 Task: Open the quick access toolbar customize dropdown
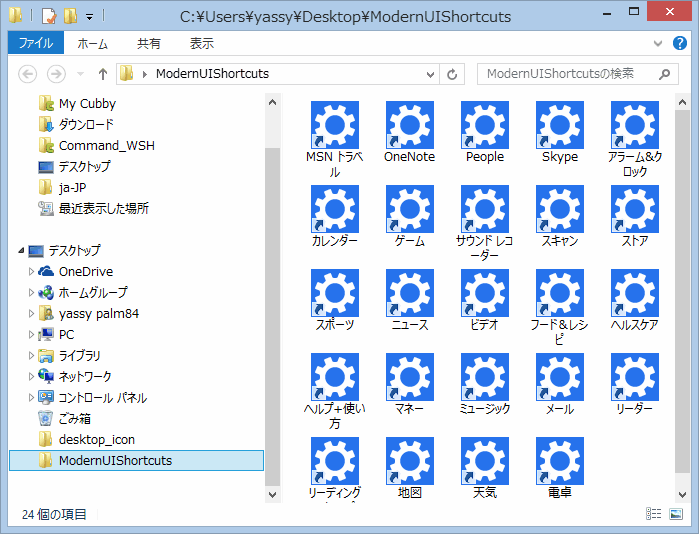90,17
